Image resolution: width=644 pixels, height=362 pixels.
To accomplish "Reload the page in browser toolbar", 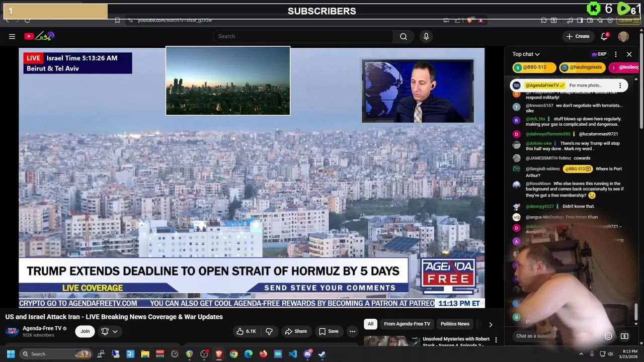I will coord(27,20).
